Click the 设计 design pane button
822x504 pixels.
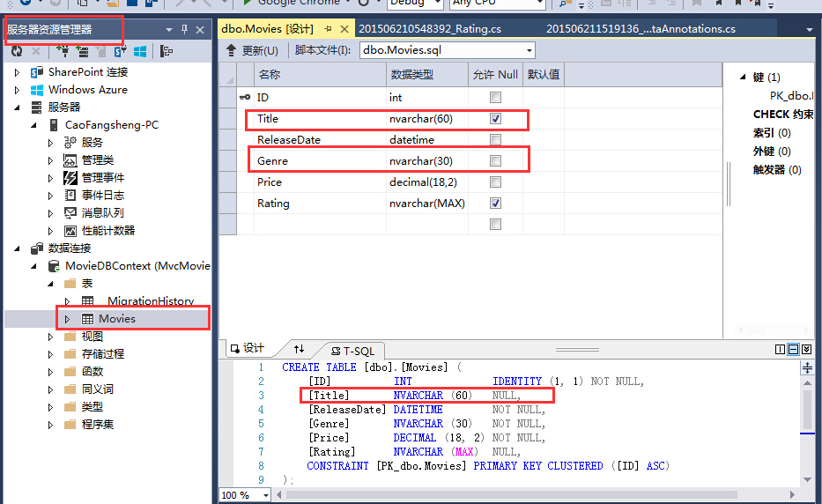(x=248, y=348)
